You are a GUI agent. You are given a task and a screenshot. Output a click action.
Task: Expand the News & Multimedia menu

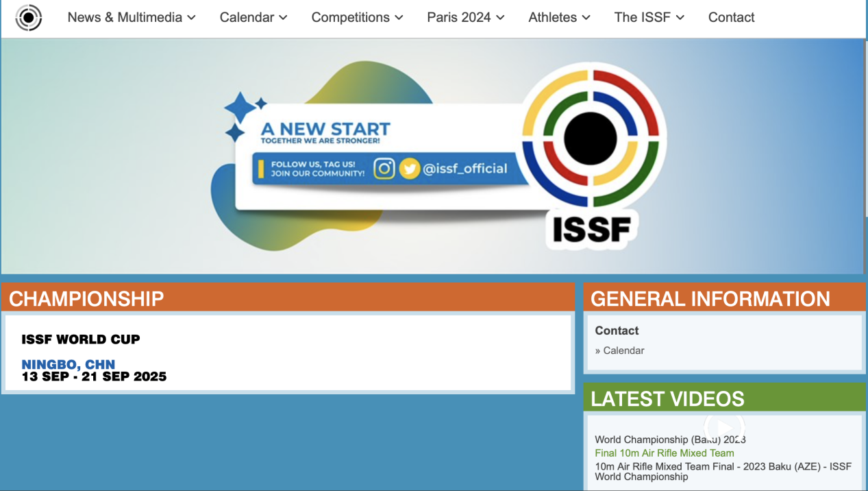click(x=132, y=17)
